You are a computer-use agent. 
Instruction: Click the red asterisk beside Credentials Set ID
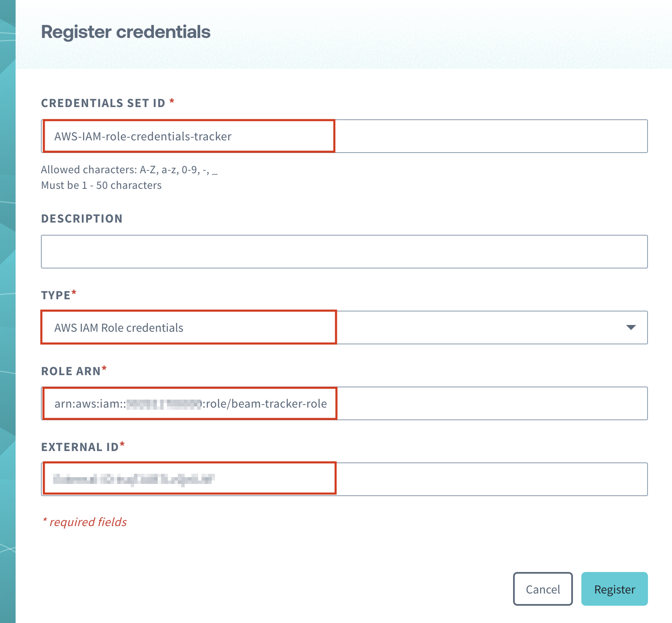[172, 102]
